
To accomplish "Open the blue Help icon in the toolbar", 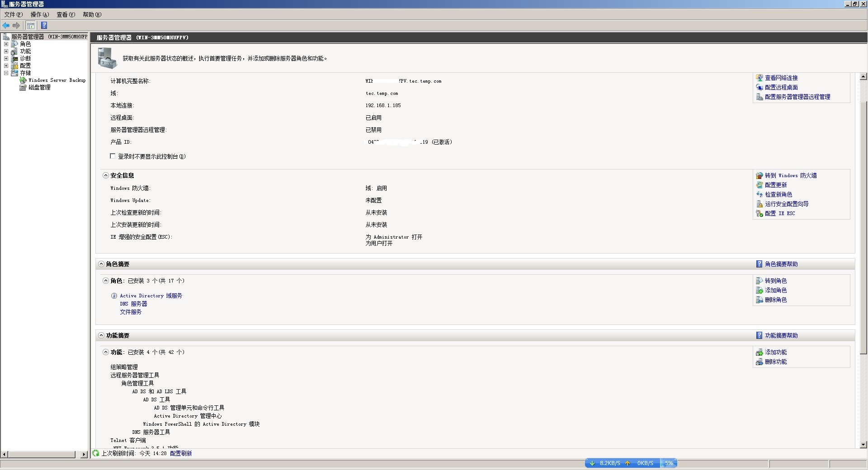I will (x=44, y=25).
